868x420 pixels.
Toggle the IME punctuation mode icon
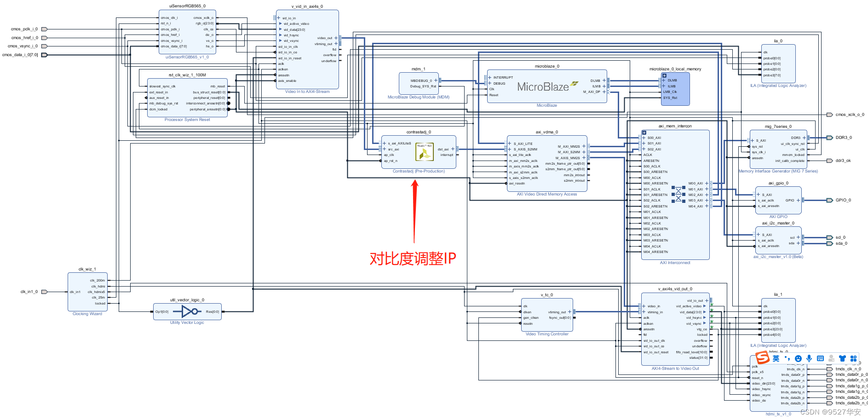787,358
